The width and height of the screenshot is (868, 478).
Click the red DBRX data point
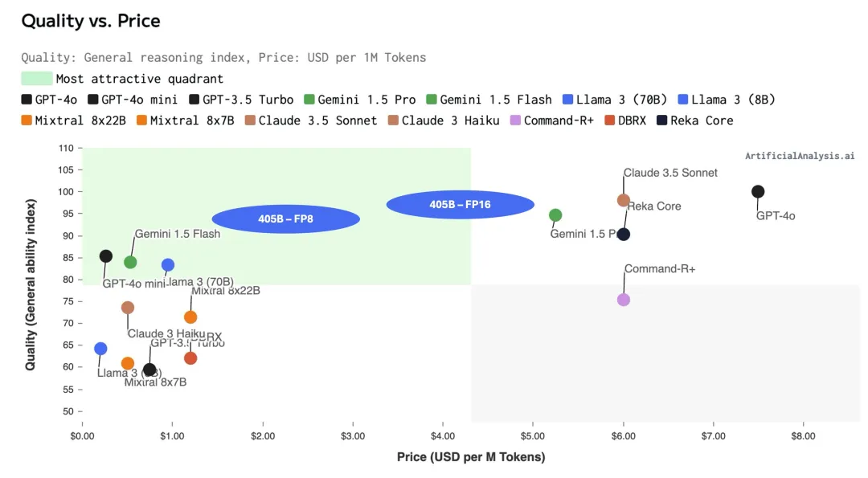click(190, 358)
